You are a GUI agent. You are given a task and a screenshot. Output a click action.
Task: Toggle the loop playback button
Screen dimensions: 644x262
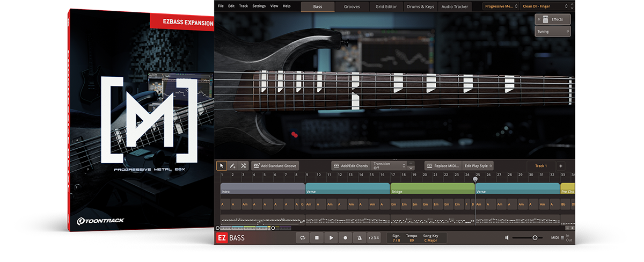pyautogui.click(x=303, y=238)
